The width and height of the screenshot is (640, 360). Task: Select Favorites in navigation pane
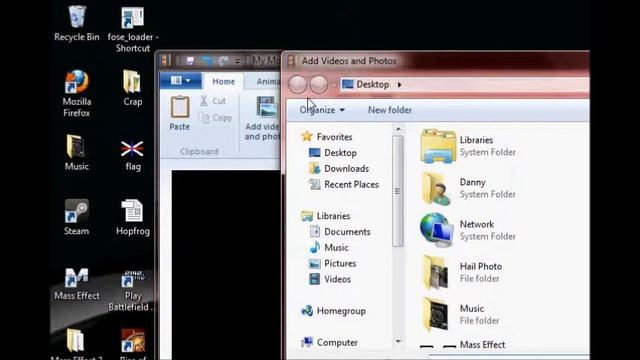click(x=327, y=137)
